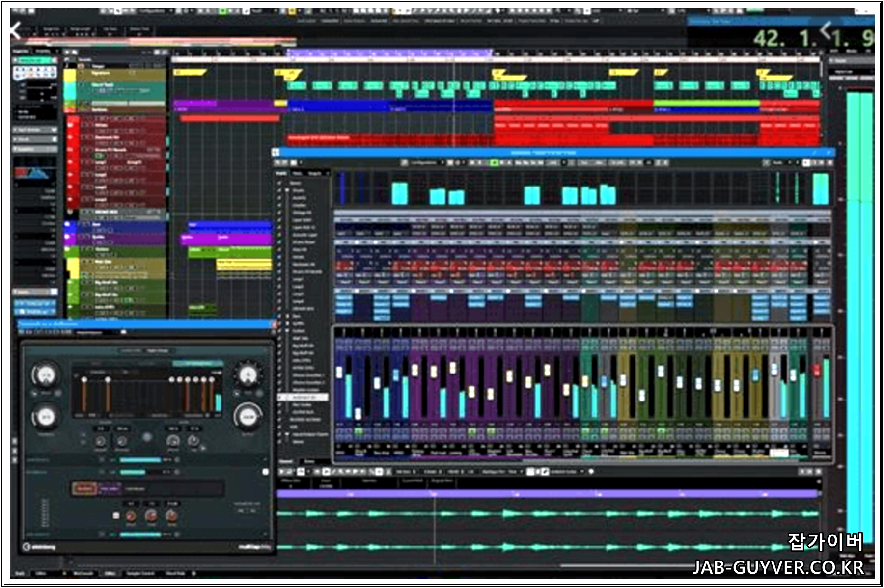Click the orange effect module in plugin chain
This screenshot has height=588, width=884.
pyautogui.click(x=84, y=488)
